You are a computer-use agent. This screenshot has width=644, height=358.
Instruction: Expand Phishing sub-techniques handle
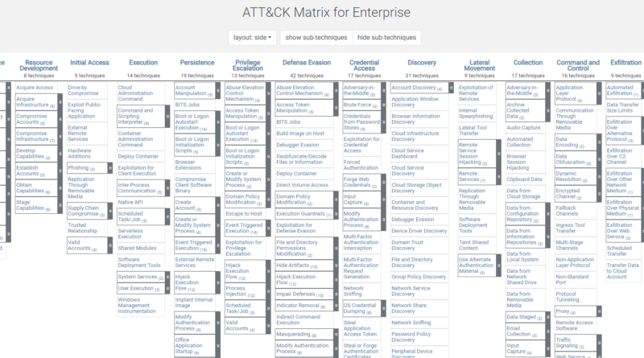coord(110,168)
